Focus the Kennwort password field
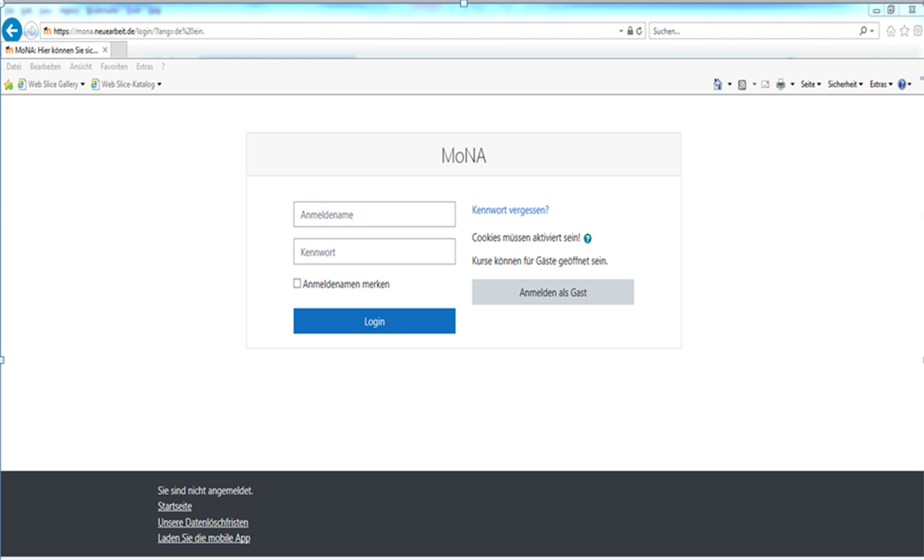 [375, 251]
